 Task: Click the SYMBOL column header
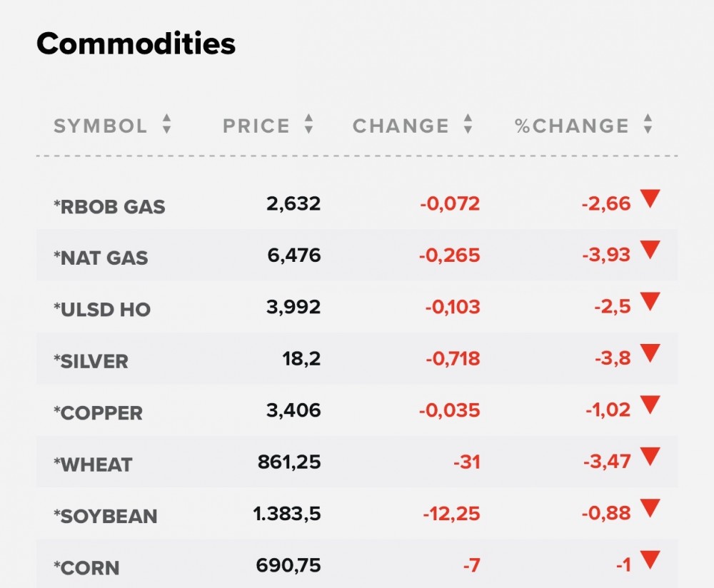click(101, 126)
